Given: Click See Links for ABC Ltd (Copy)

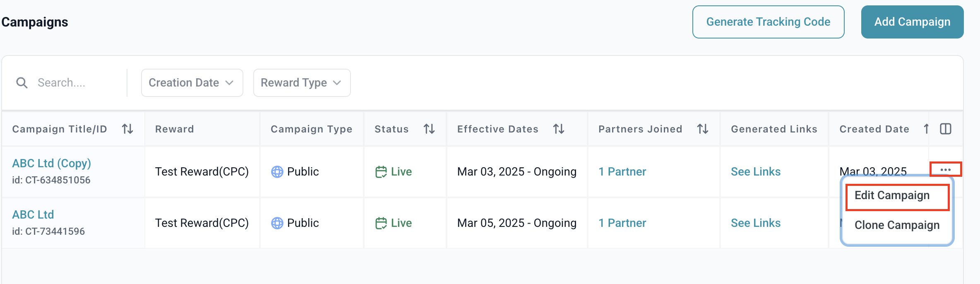Looking at the screenshot, I should click(756, 172).
